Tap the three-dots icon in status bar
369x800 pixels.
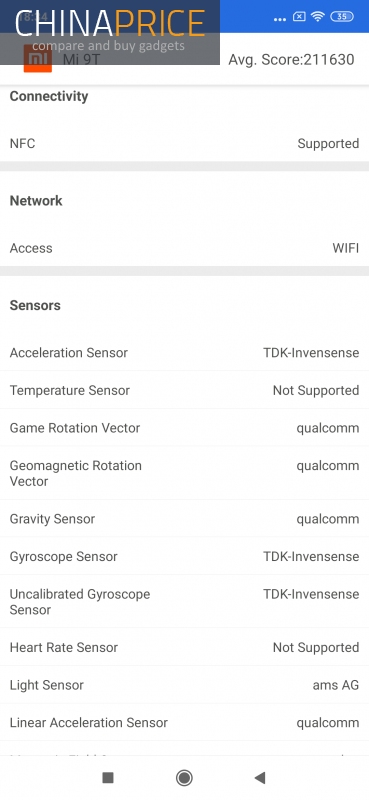tap(280, 19)
